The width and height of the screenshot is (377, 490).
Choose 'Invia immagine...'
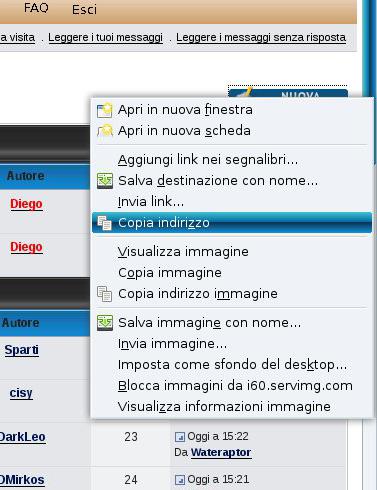pos(232,344)
